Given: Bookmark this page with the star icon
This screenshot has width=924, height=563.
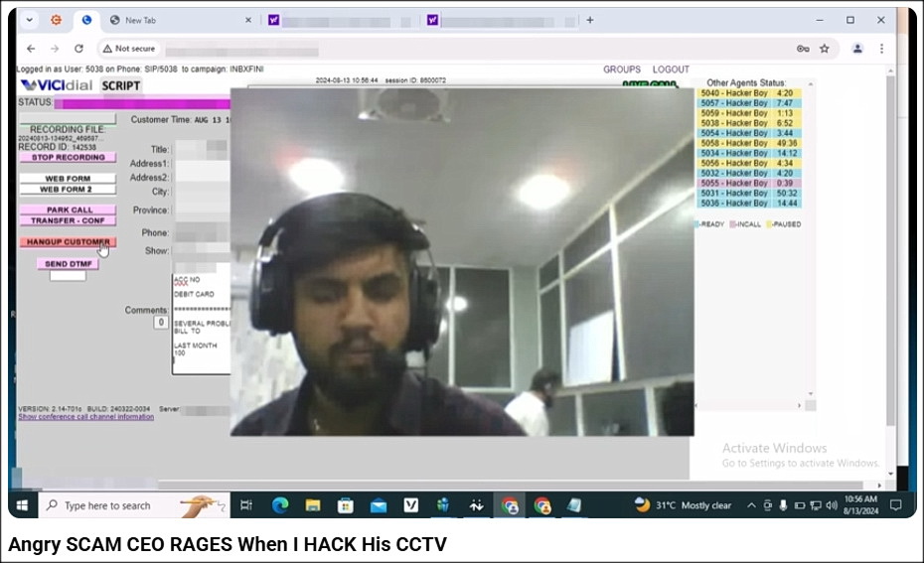Looking at the screenshot, I should tap(824, 49).
